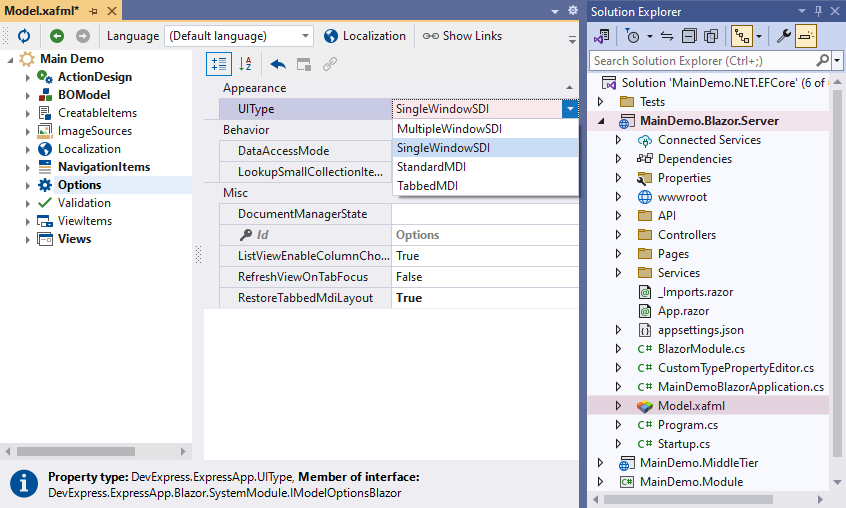Toggle Show All Files in Solution Explorer
This screenshot has width=846, height=508.
[x=711, y=36]
